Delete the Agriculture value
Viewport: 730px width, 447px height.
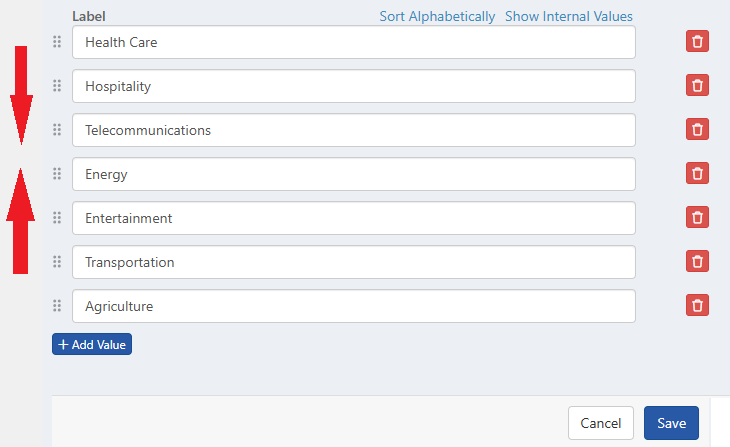697,306
